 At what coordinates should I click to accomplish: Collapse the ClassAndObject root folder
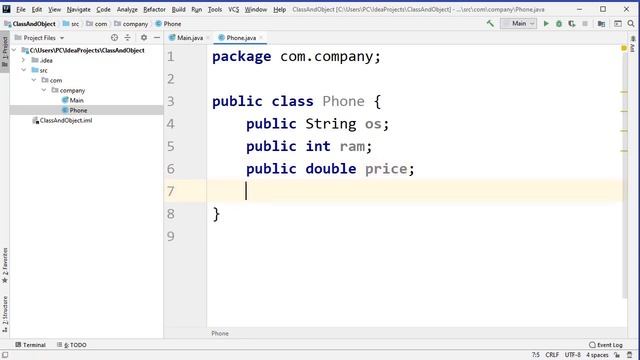(x=15, y=50)
